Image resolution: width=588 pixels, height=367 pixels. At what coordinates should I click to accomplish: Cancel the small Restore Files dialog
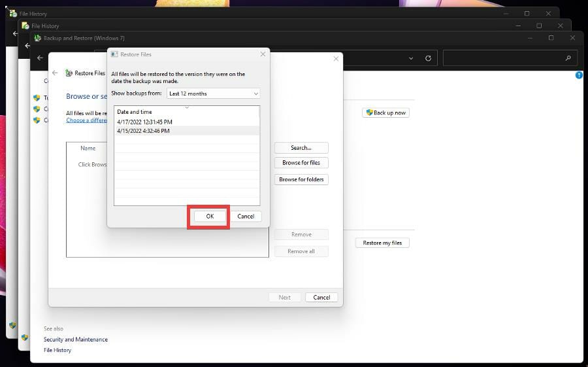pyautogui.click(x=246, y=217)
